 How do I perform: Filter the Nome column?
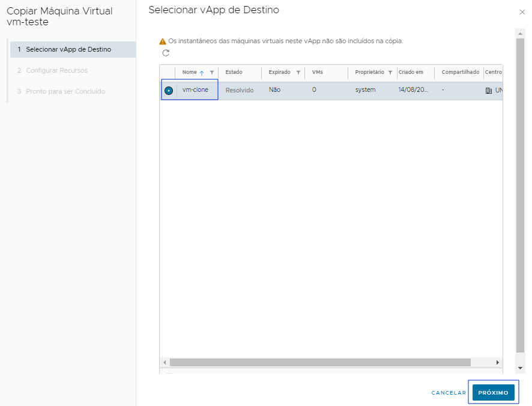click(x=212, y=72)
